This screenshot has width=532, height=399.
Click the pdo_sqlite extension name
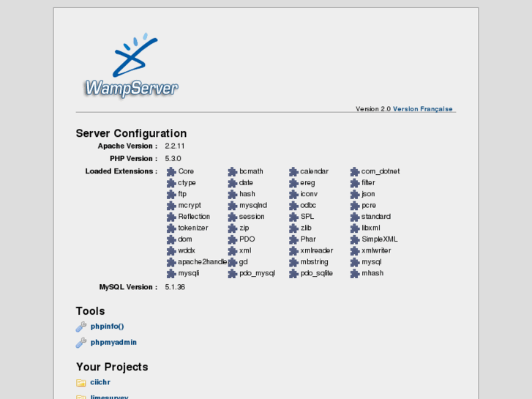[x=317, y=273]
